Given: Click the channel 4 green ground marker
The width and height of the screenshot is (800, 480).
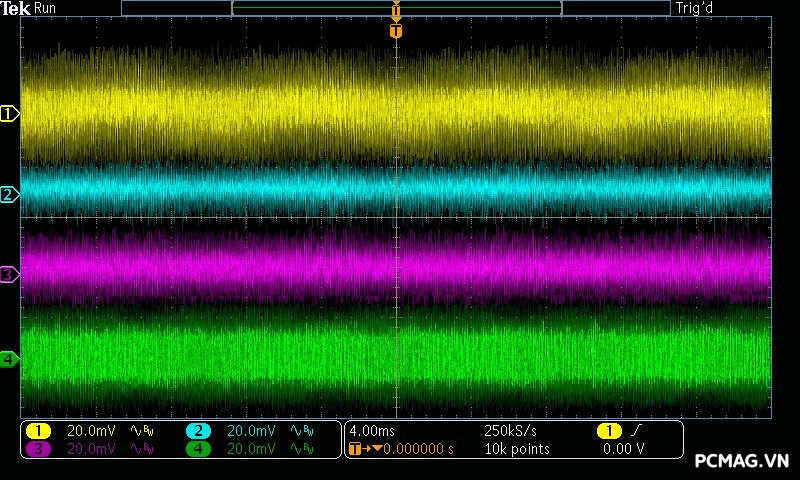Looking at the screenshot, I should point(10,359).
